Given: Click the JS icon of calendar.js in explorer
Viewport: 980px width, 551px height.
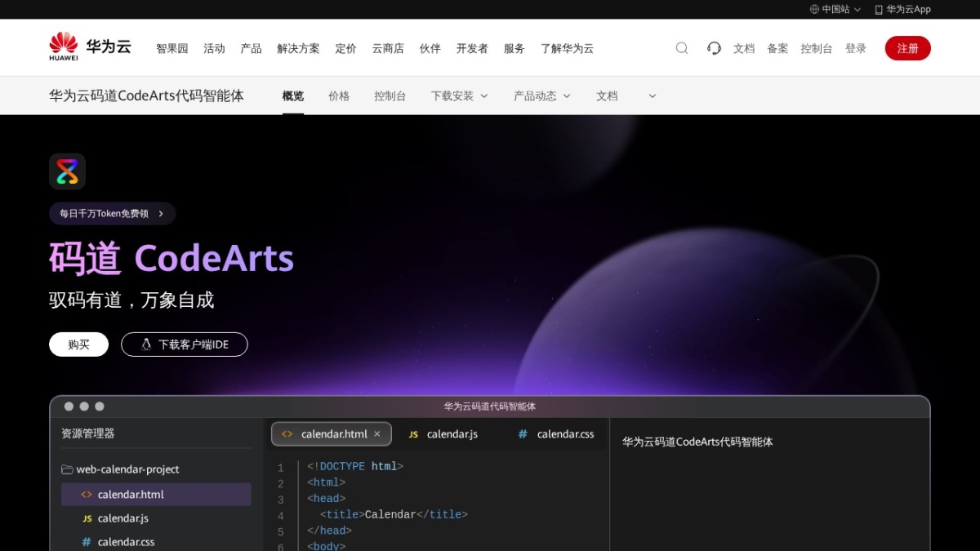Looking at the screenshot, I should coord(87,518).
